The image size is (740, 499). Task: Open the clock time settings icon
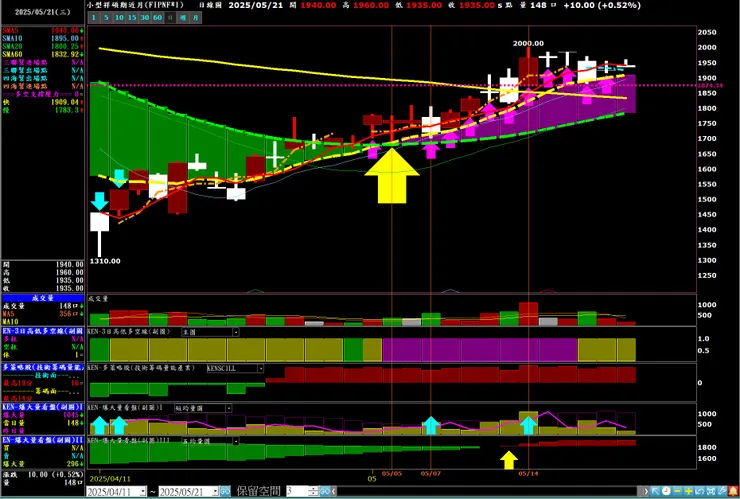point(666,491)
